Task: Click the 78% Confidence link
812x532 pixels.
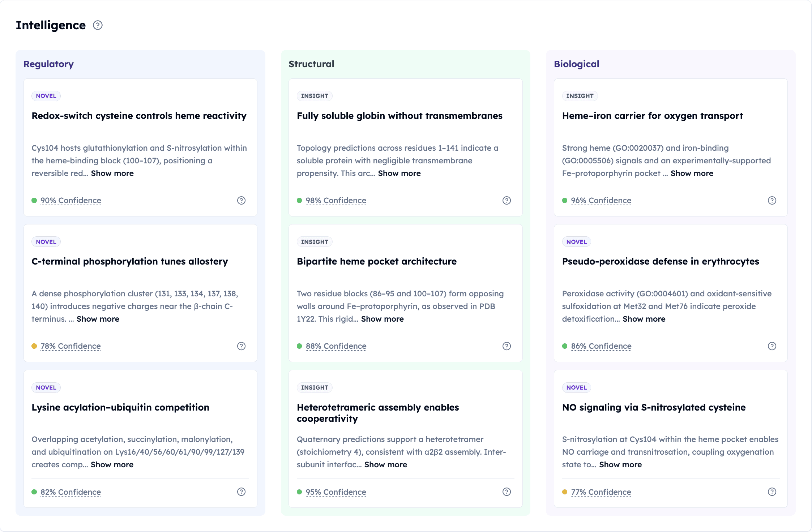Action: (x=70, y=346)
